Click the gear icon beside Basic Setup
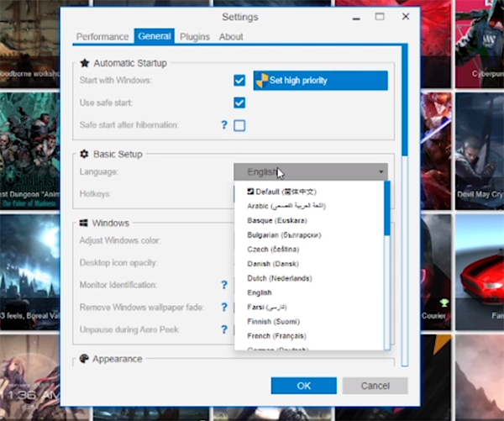This screenshot has height=421, width=504. (84, 155)
